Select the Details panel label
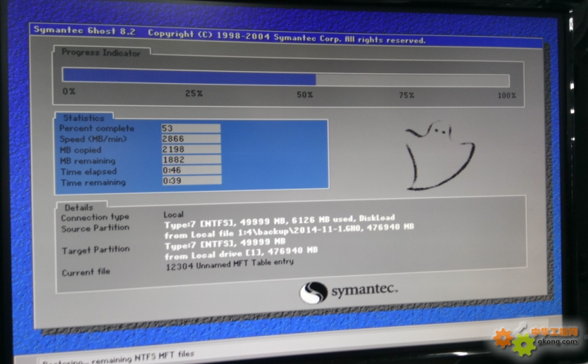Screen dimensions: 588x364 tap(79, 207)
